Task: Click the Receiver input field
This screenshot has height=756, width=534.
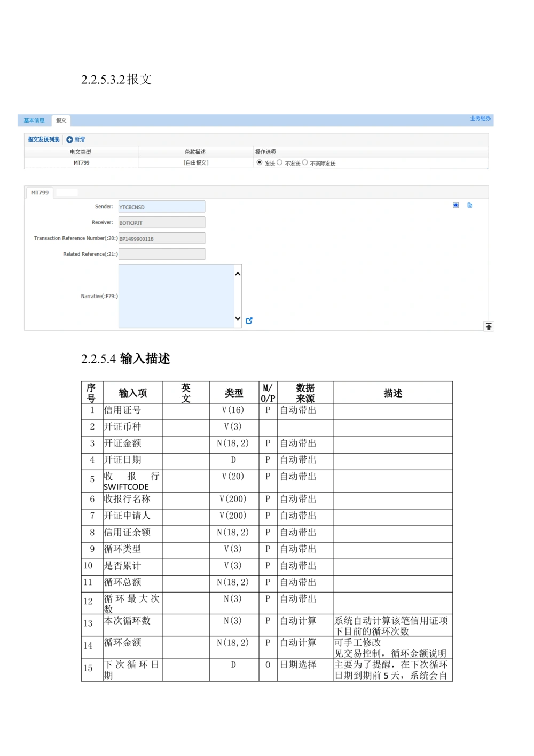Action: (x=161, y=223)
